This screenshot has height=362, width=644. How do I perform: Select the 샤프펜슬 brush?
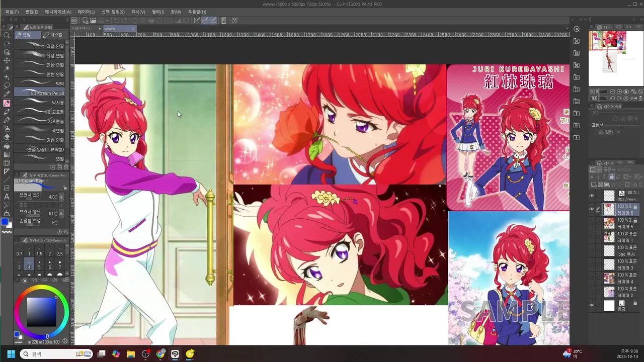tap(40, 121)
